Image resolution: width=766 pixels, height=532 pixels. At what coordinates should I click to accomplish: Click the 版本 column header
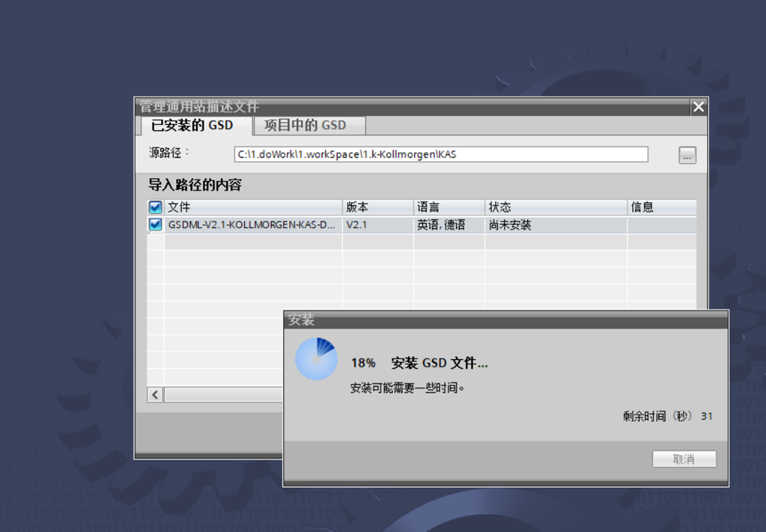(x=377, y=208)
